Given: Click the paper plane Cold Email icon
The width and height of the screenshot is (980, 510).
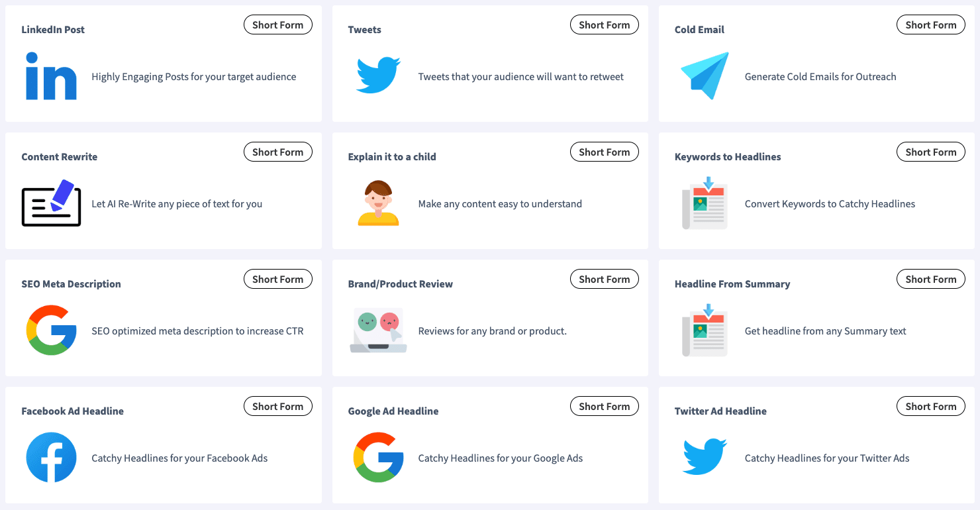Looking at the screenshot, I should pos(705,76).
